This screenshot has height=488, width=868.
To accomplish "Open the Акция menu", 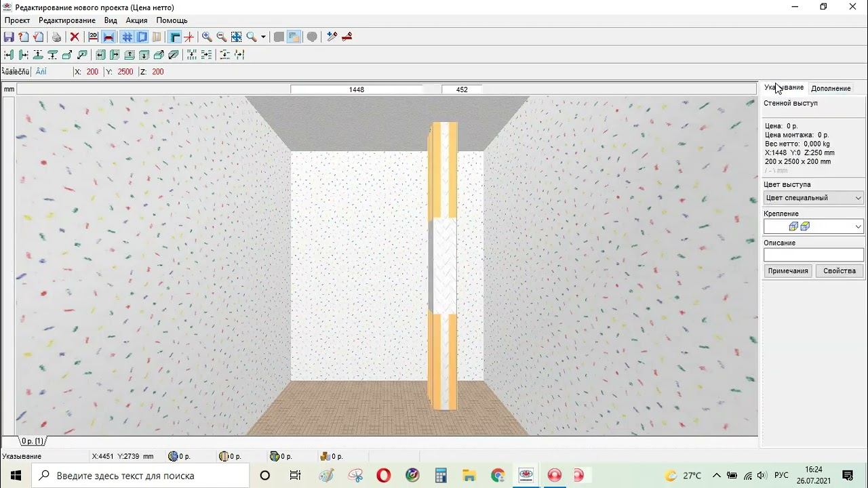I will pos(136,20).
